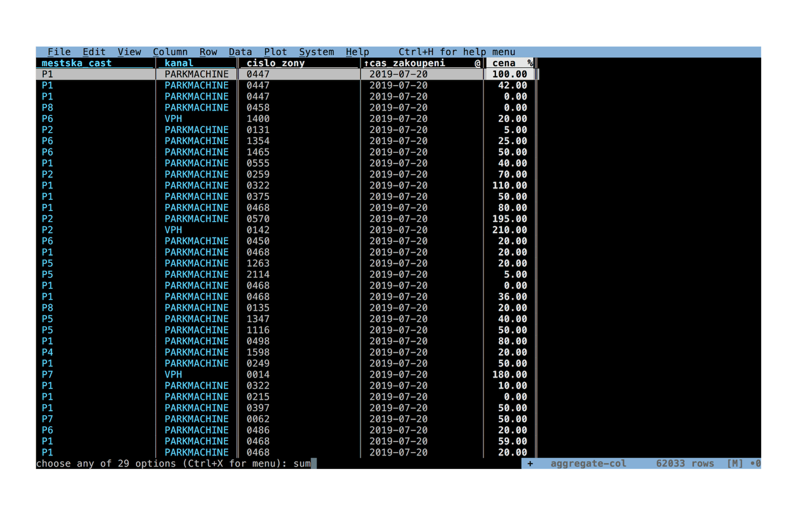Click the Help menu item
812x519 pixels.
(357, 52)
